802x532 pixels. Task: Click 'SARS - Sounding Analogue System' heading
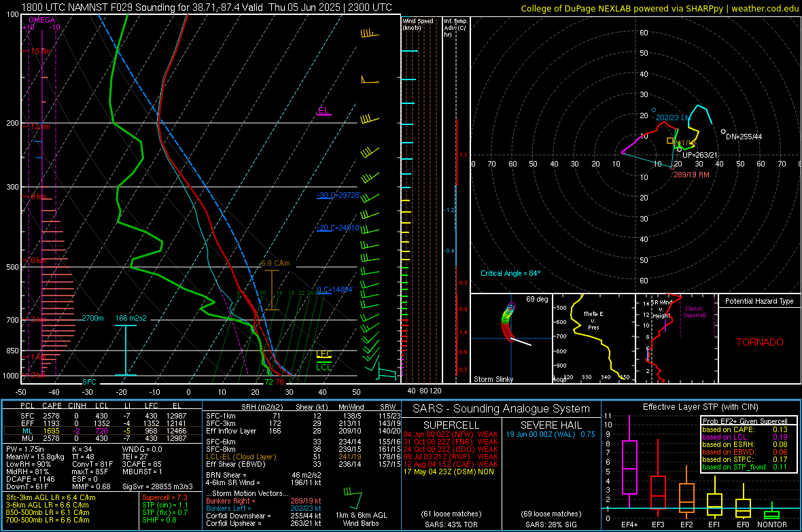501,409
